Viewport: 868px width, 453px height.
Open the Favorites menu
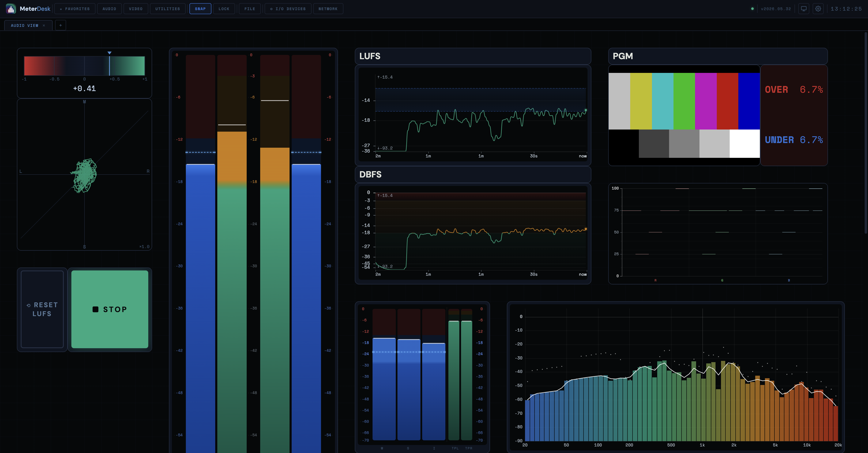[x=75, y=9]
